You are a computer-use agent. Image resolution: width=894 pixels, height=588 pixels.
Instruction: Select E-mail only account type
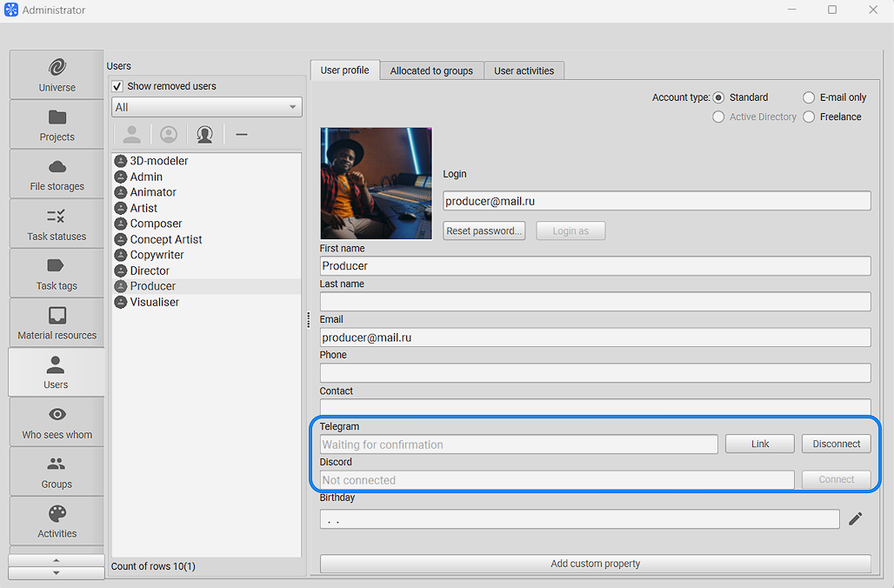click(809, 97)
